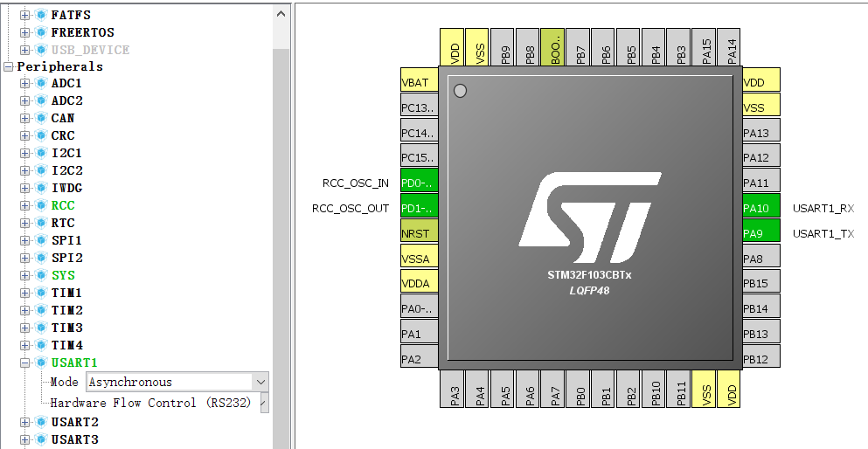The image size is (868, 449).
Task: Expand the ADC1 peripheral node
Action: pos(24,84)
